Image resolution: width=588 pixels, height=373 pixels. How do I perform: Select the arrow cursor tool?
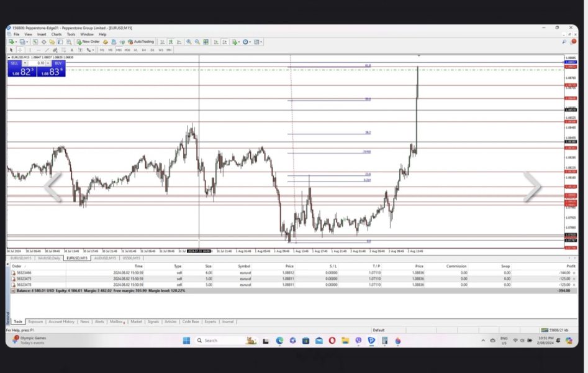11,50
